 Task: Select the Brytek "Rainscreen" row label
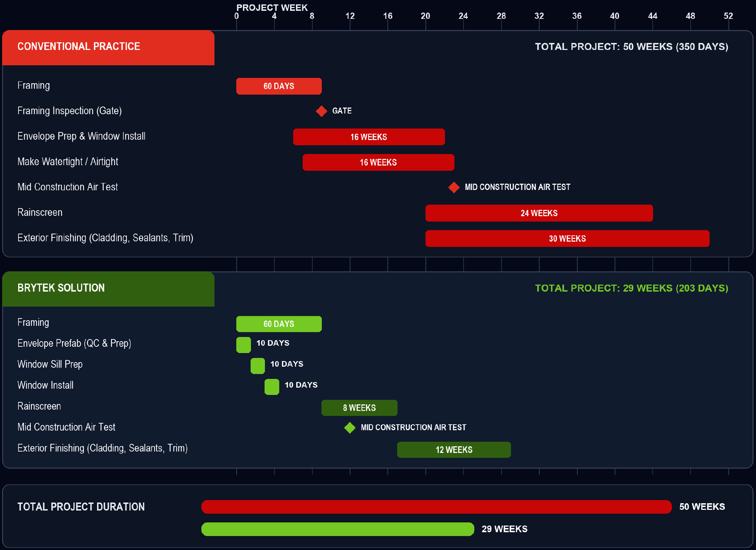39,406
